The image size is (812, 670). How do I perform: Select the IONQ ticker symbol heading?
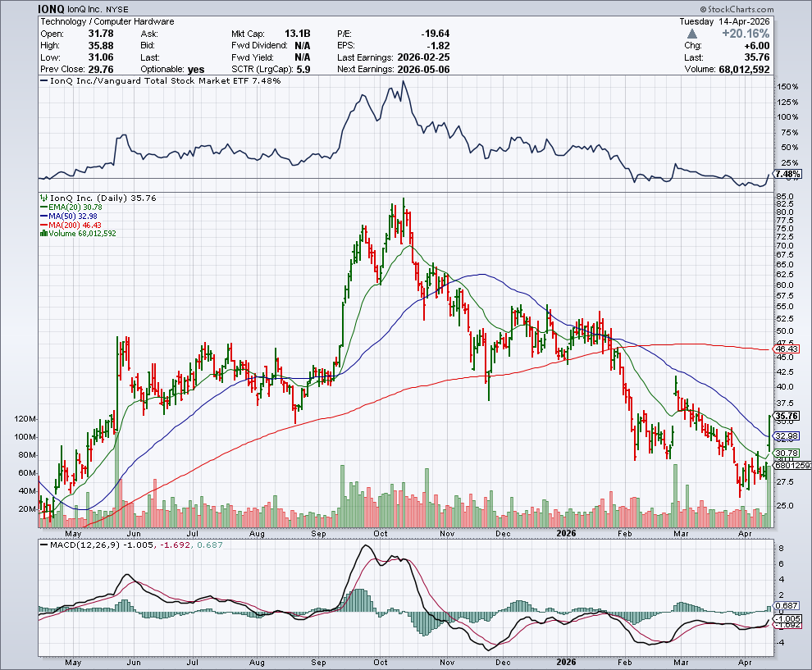point(52,9)
